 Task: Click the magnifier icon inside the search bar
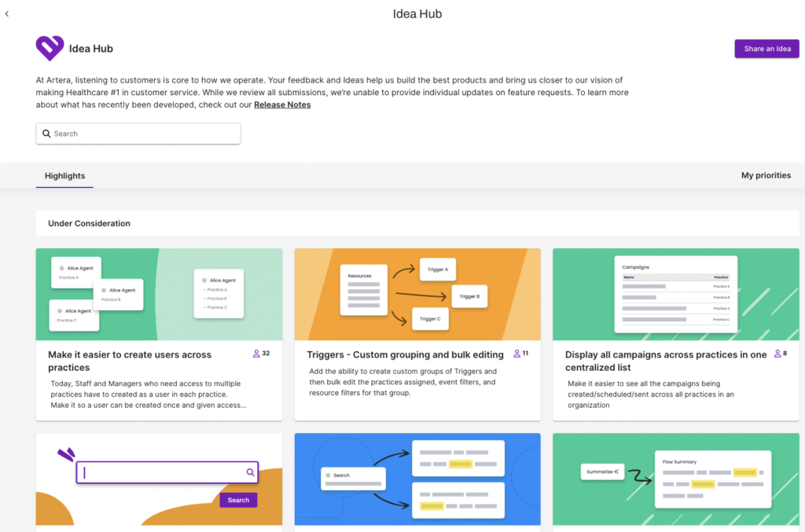point(46,134)
